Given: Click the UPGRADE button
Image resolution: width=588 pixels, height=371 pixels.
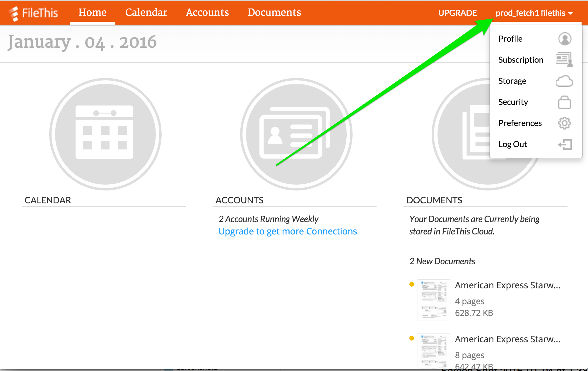Looking at the screenshot, I should (457, 13).
